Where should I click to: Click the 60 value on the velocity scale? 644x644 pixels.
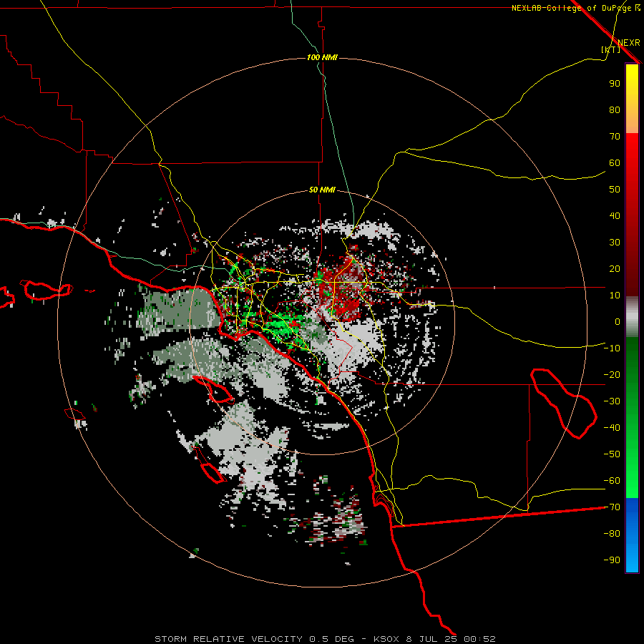(x=615, y=162)
